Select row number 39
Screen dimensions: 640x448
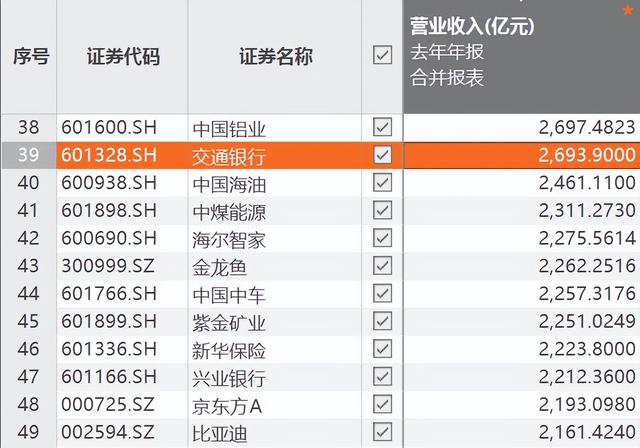28,155
